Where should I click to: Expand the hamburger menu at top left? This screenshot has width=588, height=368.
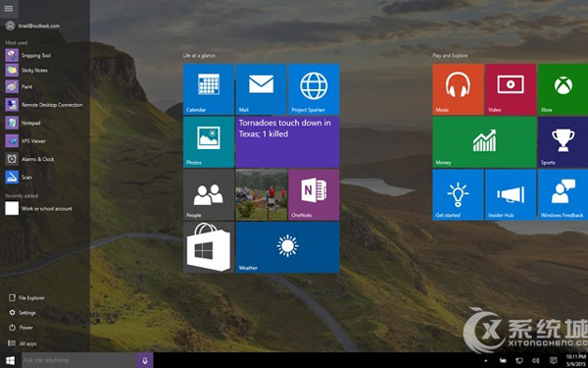point(9,8)
